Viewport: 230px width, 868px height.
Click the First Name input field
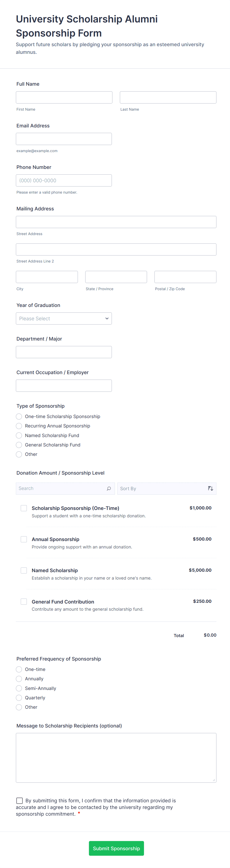pyautogui.click(x=64, y=97)
